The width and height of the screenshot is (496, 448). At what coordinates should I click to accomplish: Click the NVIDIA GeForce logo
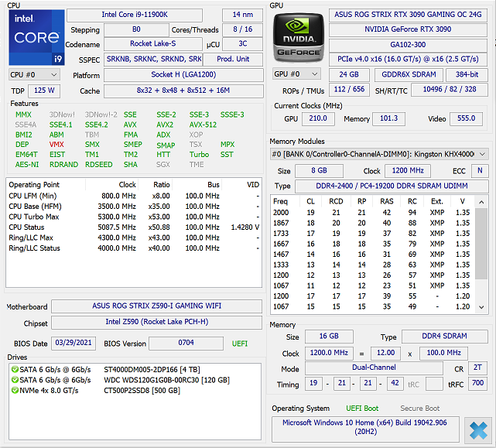[x=298, y=37]
